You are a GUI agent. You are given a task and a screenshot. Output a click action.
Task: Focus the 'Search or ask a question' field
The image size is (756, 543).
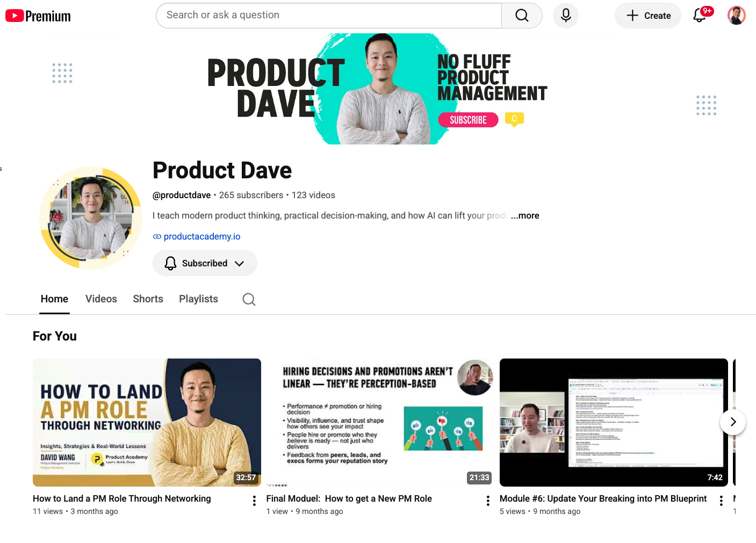[x=329, y=16]
